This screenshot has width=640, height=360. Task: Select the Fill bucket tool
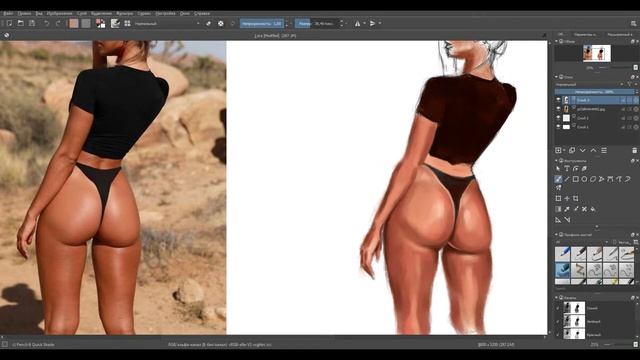click(x=593, y=209)
